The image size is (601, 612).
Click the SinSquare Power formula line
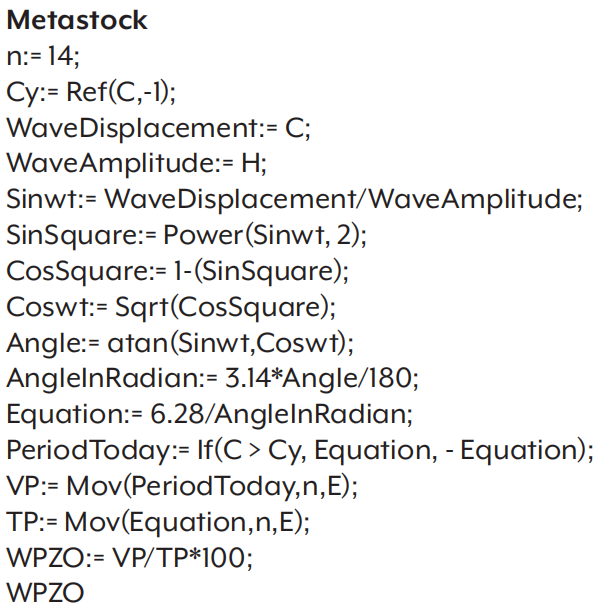point(187,235)
